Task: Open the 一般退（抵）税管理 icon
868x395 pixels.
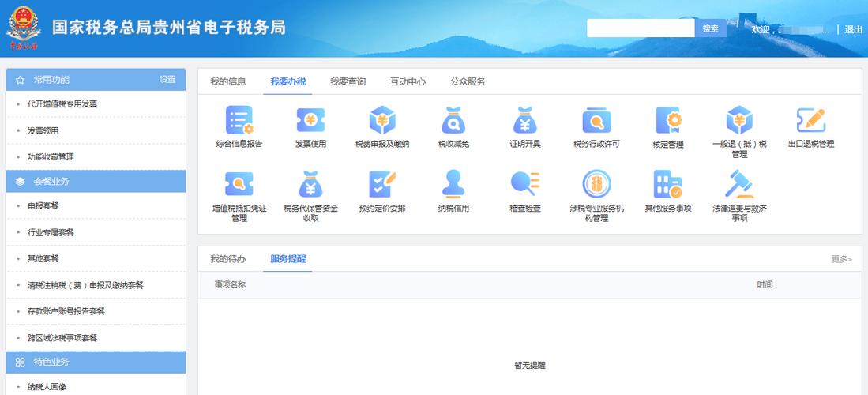Action: (739, 120)
